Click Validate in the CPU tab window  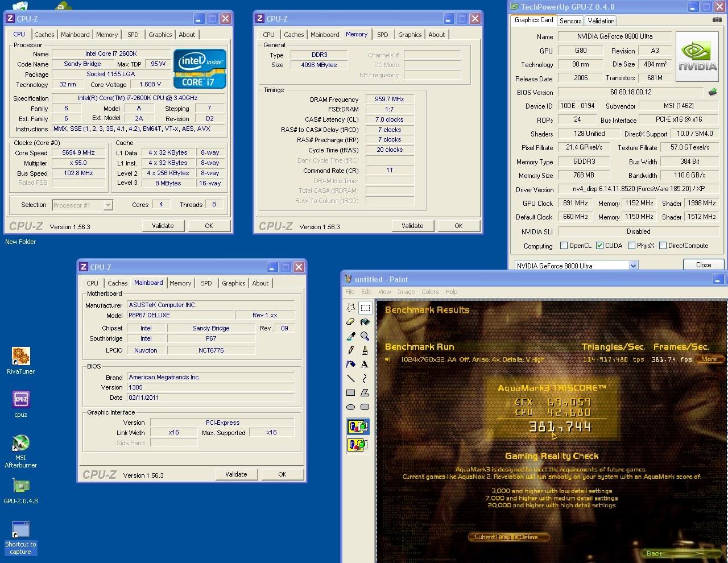[x=163, y=226]
